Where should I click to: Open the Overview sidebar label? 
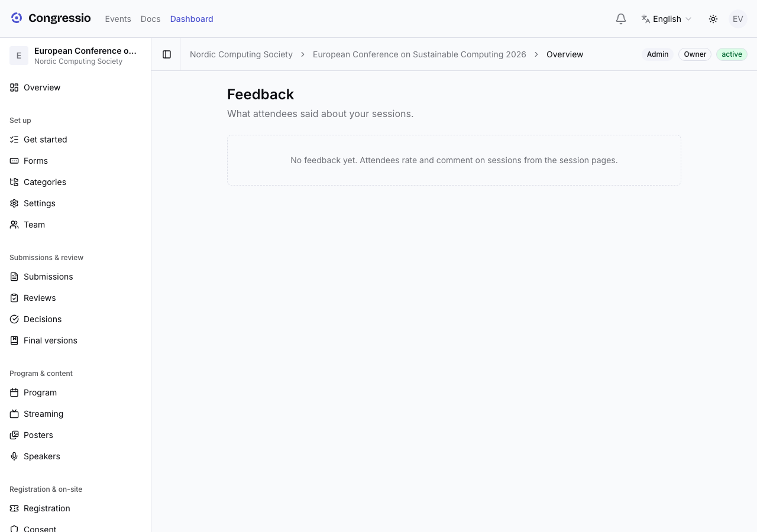[42, 87]
